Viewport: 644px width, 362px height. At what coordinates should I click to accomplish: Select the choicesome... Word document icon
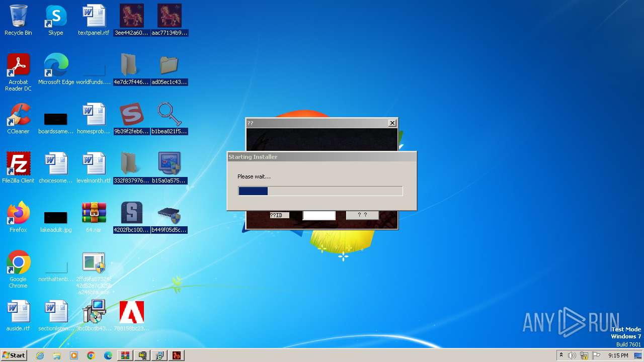(x=56, y=168)
